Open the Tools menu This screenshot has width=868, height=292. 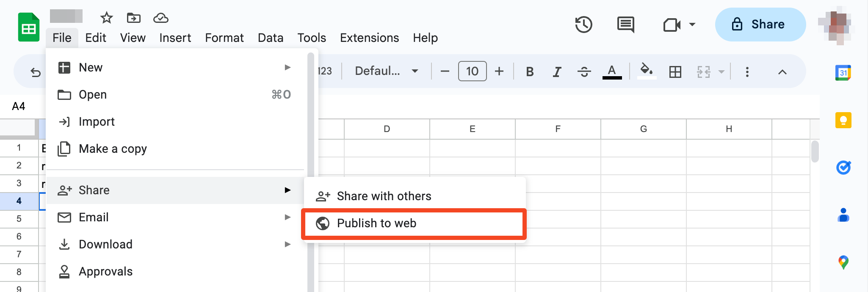[x=312, y=38]
